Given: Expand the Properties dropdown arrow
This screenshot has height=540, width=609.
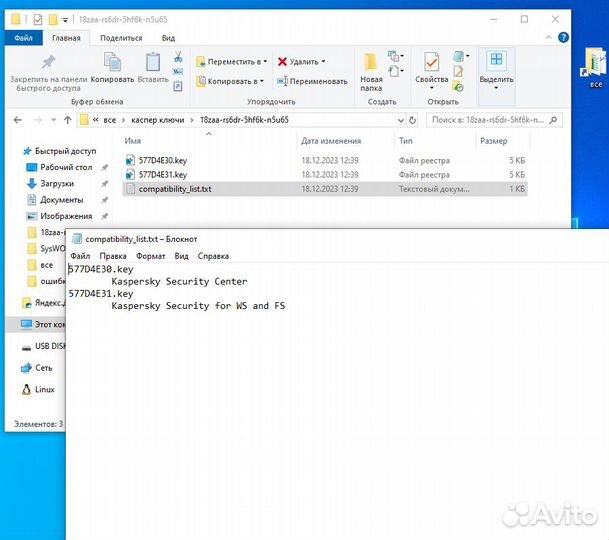Looking at the screenshot, I should pos(432,88).
